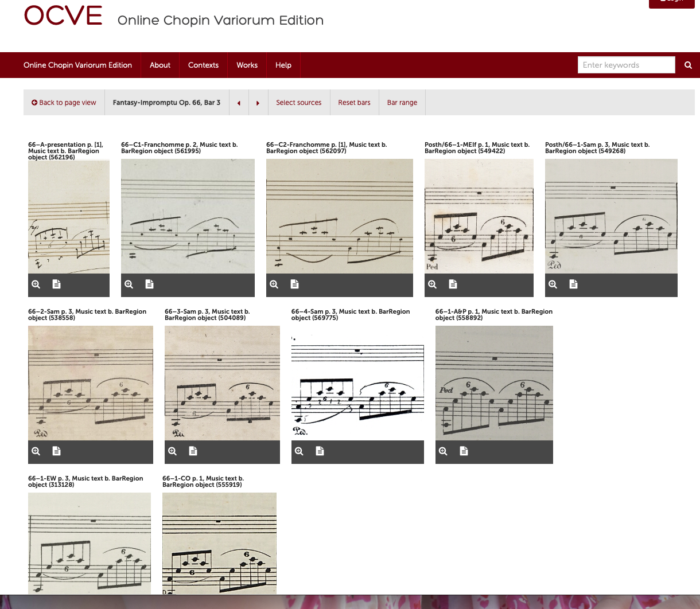The image size is (700, 609).
Task: Click the Fantasy-Impromptu Op. 66, Bar 3 title
Action: pyautogui.click(x=166, y=103)
